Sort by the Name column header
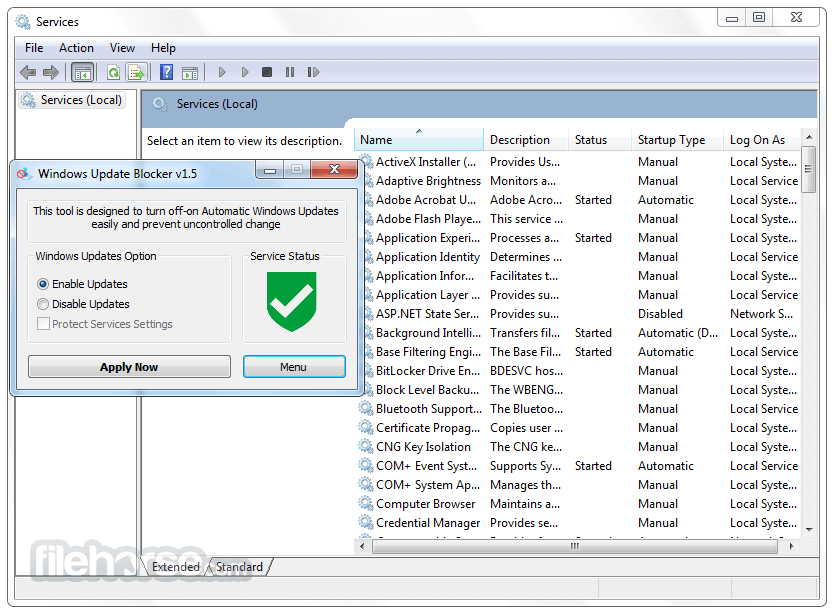The height and width of the screenshot is (612, 834). [x=419, y=139]
